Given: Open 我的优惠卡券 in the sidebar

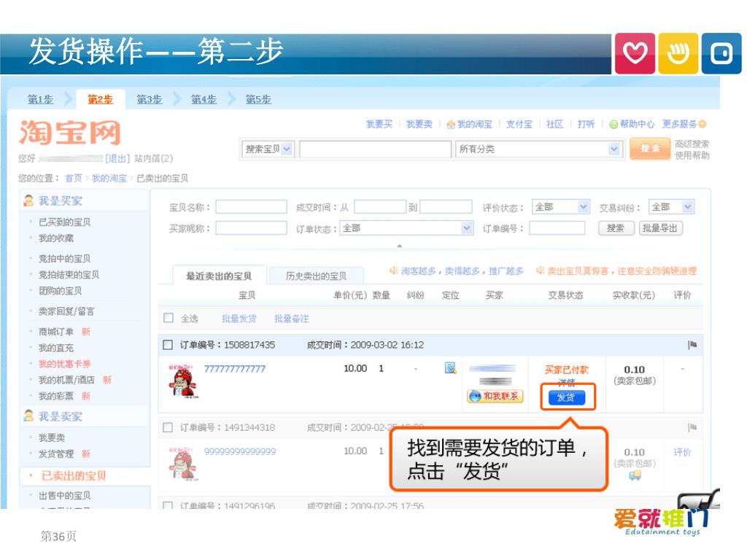Looking at the screenshot, I should pos(65,364).
